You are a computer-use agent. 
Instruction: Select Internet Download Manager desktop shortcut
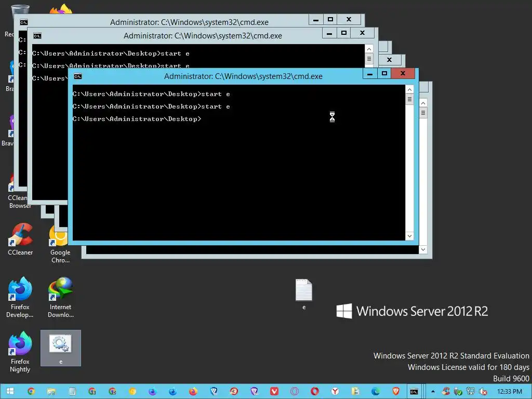coord(61,298)
